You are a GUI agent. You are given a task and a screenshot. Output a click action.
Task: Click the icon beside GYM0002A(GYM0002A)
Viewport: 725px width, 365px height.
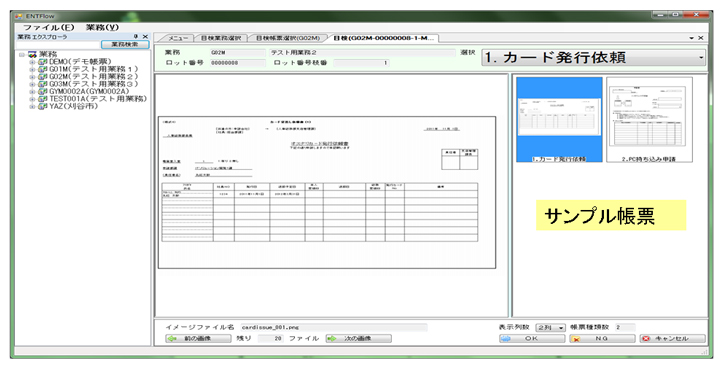click(x=43, y=91)
